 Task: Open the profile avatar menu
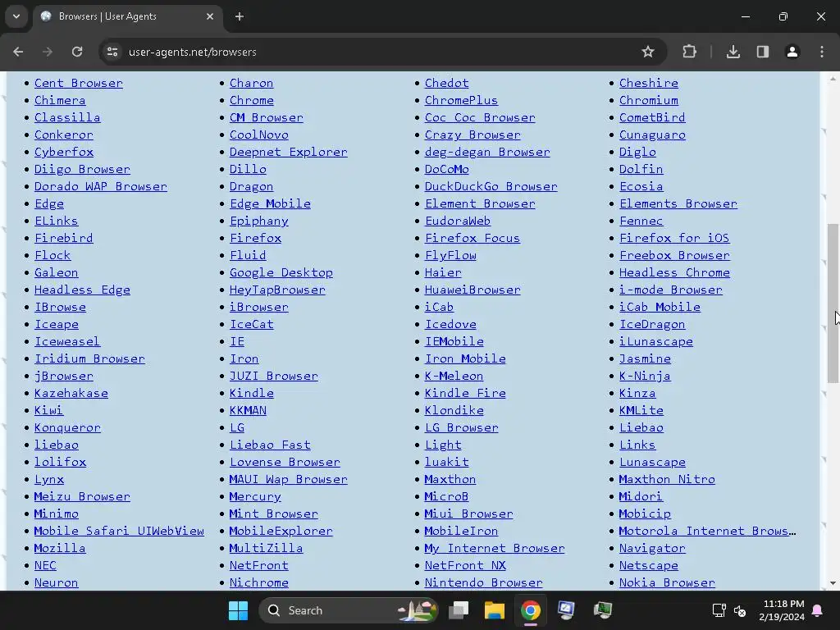(792, 52)
